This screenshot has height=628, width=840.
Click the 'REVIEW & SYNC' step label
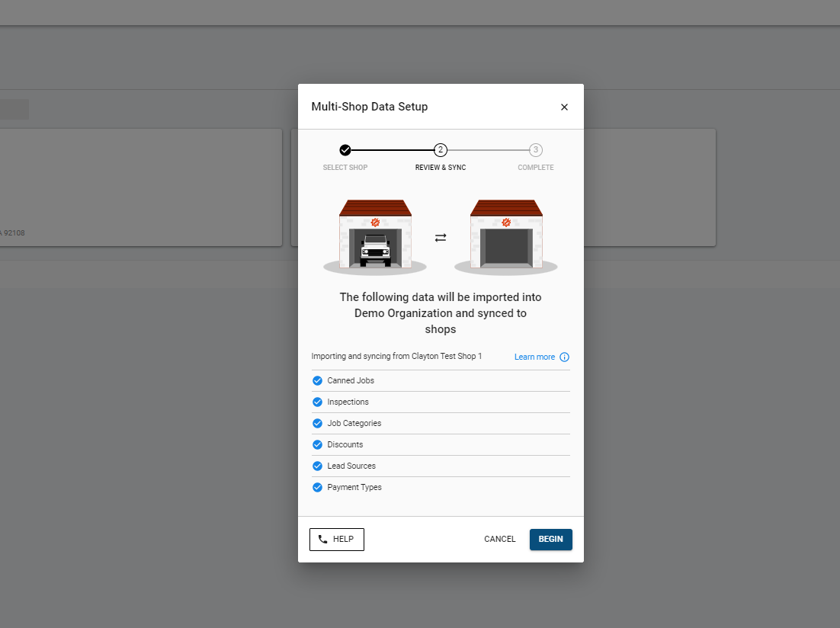click(x=441, y=168)
